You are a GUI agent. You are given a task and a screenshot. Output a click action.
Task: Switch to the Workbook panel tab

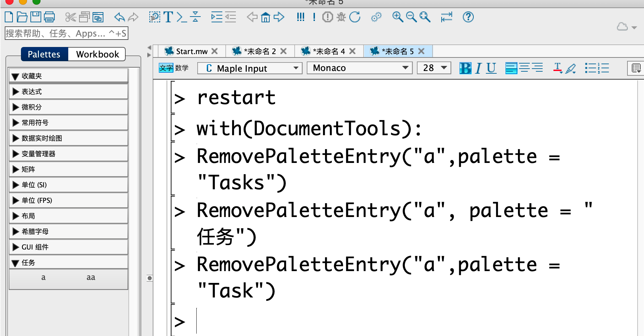(97, 54)
